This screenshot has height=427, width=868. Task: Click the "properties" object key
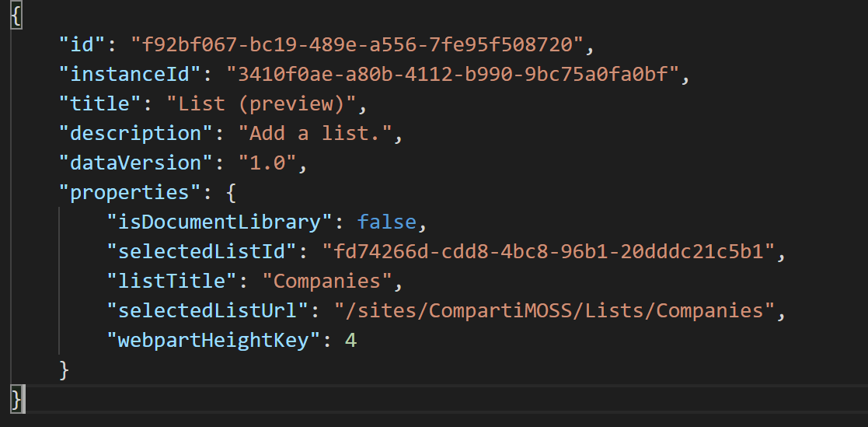click(124, 192)
